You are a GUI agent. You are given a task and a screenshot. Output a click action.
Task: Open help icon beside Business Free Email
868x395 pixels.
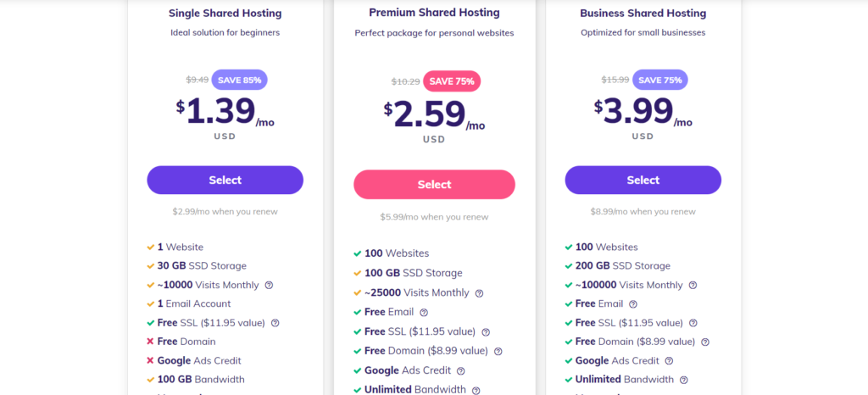coord(633,304)
